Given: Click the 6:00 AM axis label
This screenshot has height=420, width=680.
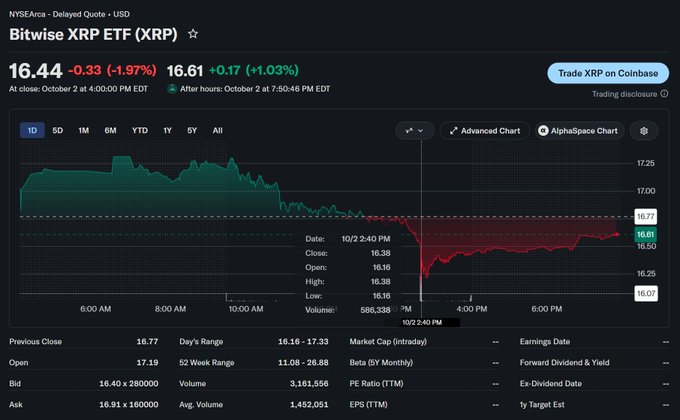Looking at the screenshot, I should pos(95,309).
